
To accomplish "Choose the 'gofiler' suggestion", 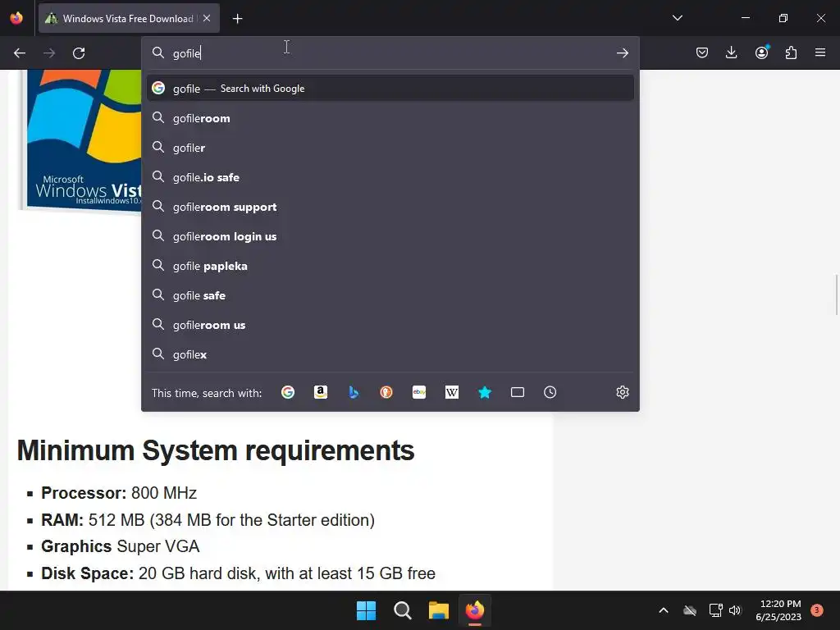I will point(390,148).
